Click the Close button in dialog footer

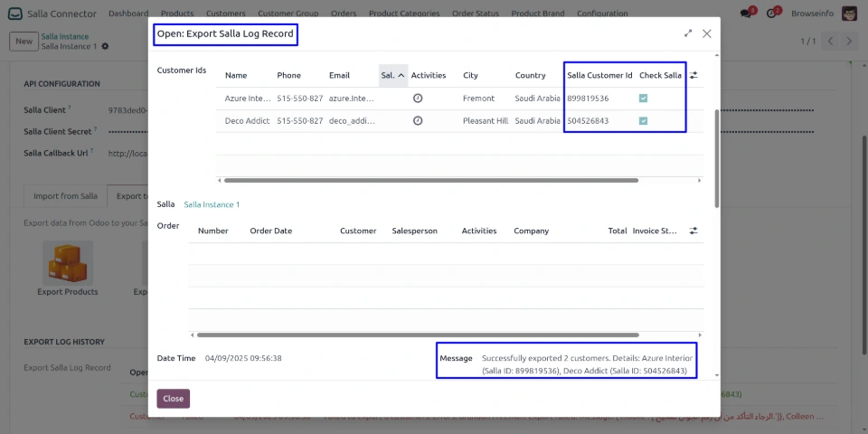coord(174,399)
